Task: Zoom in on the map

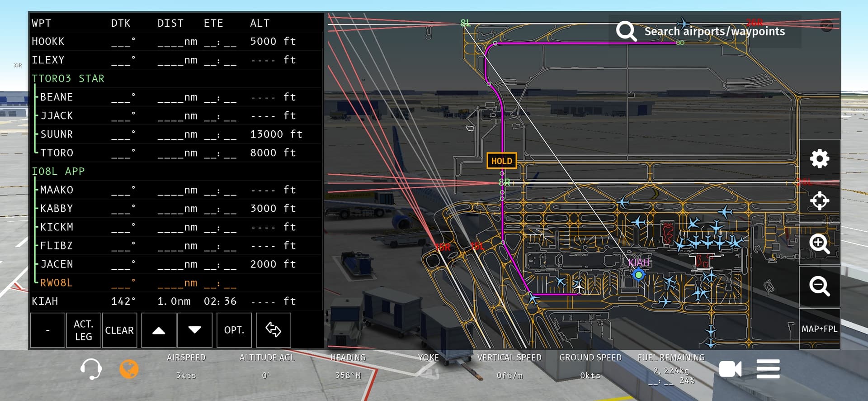Action: 820,244
